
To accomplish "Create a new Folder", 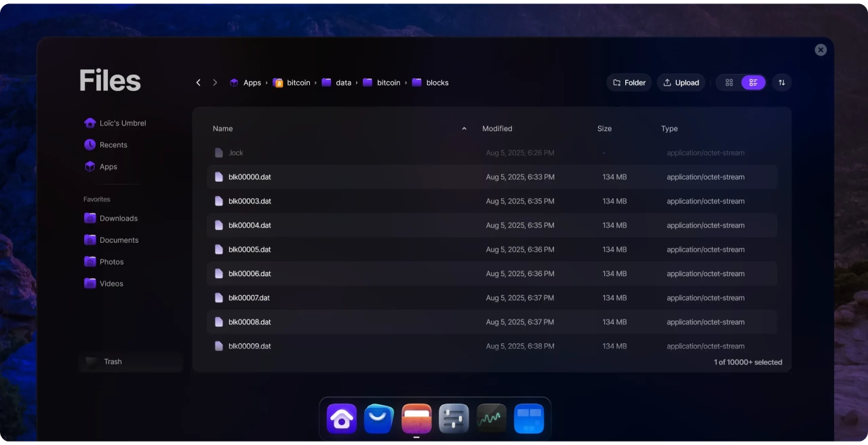I will click(x=629, y=83).
